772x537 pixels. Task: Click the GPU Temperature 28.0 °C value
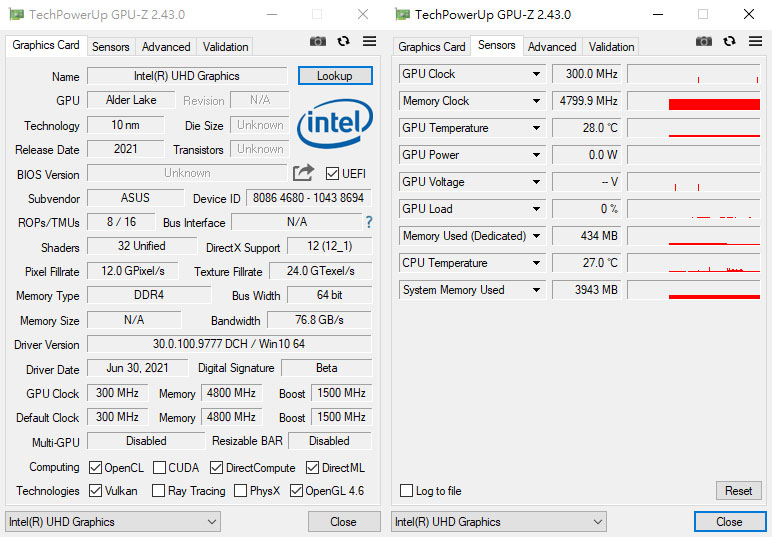[586, 128]
